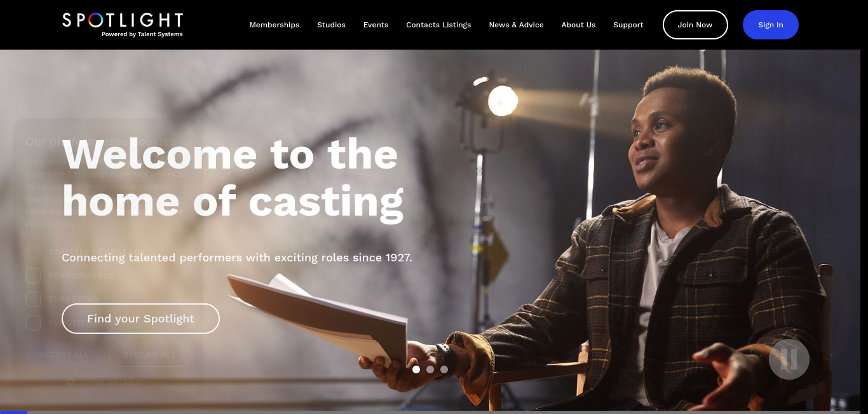Screen dimensions: 868x414
Task: Pause the hero carousel
Action: tap(789, 359)
